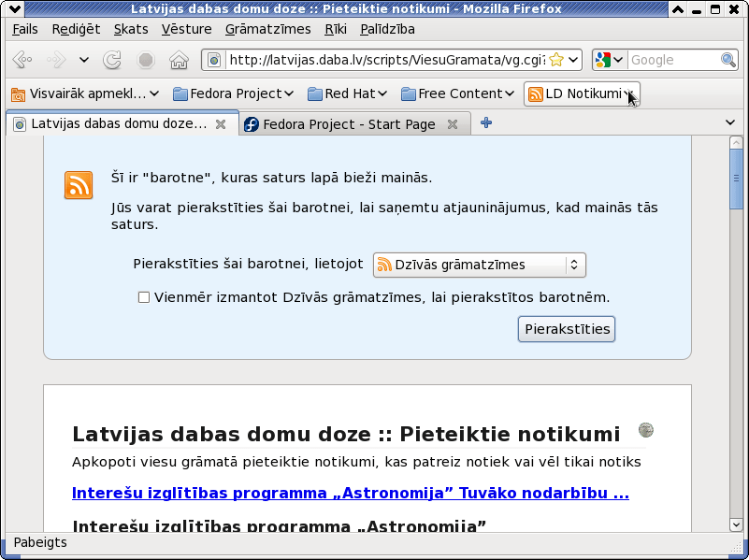This screenshot has width=749, height=560.
Task: Open the Interešu izglītības programma Astronomija link
Action: point(350,494)
